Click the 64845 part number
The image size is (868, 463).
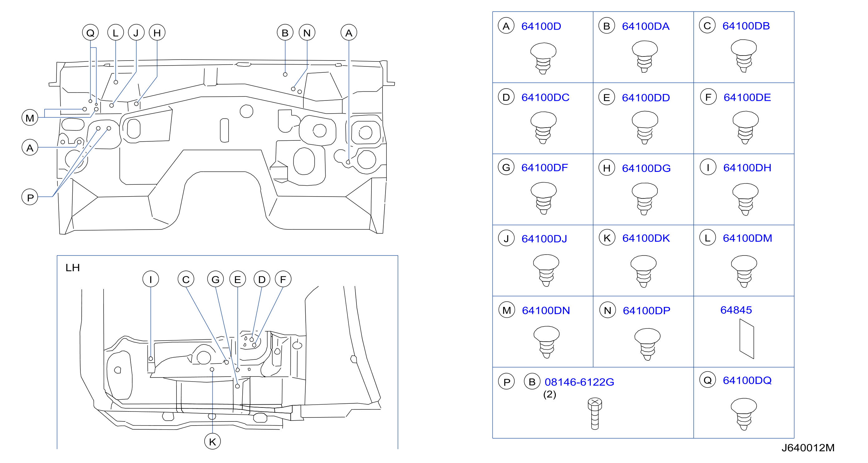point(736,310)
